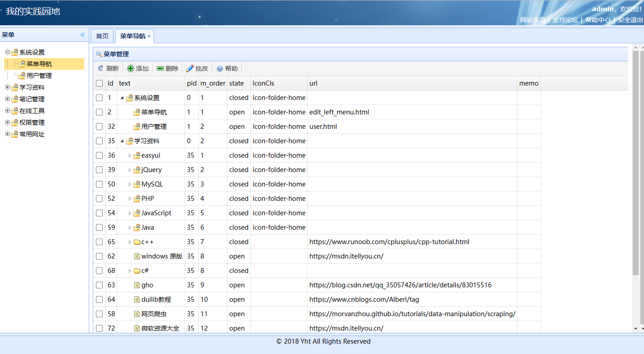The image size is (644, 354).
Task: Collapse the 系统设置 node in the sidebar tree
Action: click(7, 52)
